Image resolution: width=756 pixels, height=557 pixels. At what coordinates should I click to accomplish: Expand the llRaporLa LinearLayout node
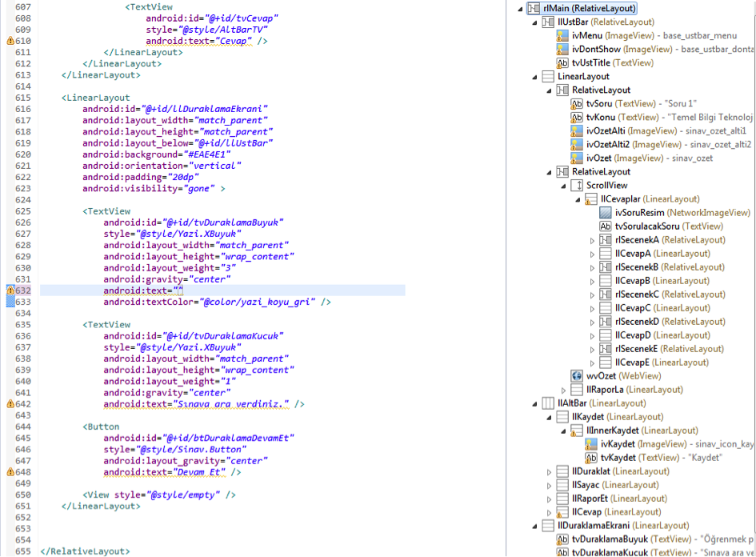(564, 390)
